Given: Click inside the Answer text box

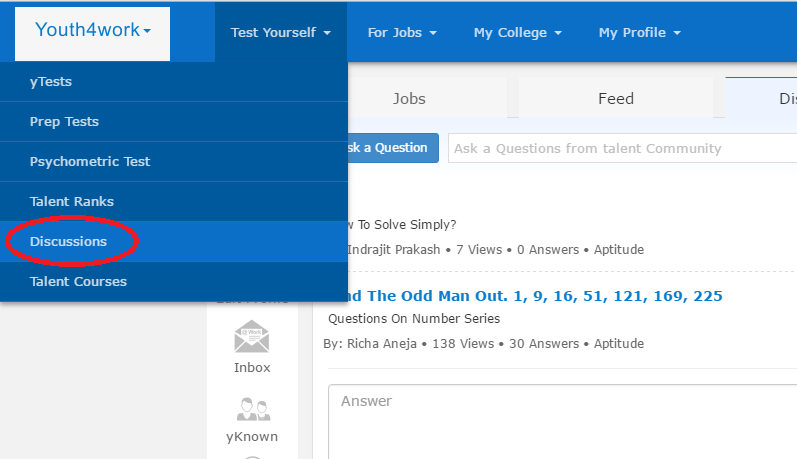Looking at the screenshot, I should (563, 422).
